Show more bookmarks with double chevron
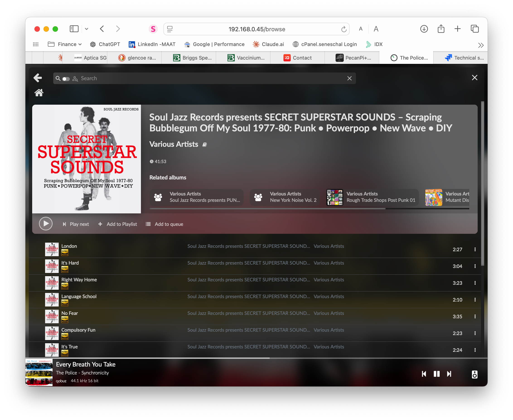The height and width of the screenshot is (420, 513). (x=481, y=45)
